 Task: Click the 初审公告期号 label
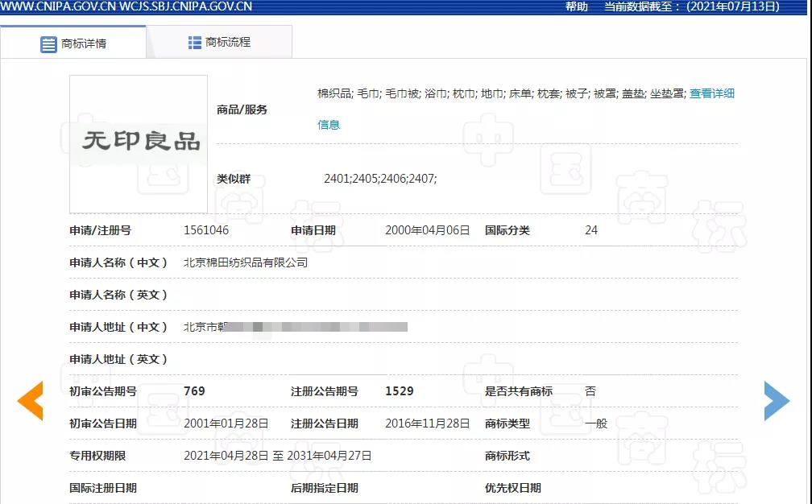pyautogui.click(x=103, y=391)
